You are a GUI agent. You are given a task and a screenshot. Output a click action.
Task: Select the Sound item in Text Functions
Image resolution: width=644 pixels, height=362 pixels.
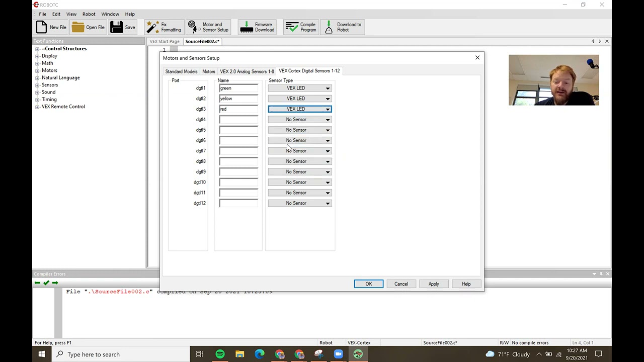coord(49,92)
